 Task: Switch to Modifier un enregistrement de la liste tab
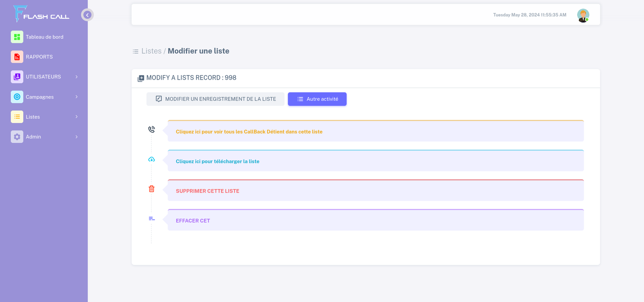click(215, 99)
